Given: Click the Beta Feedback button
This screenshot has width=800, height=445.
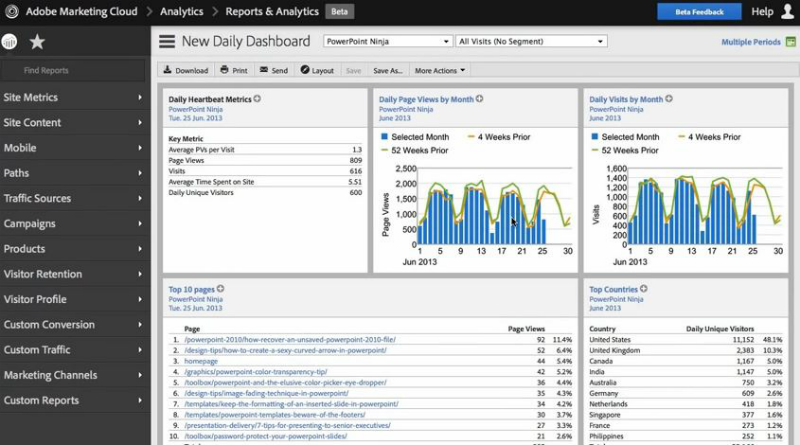Looking at the screenshot, I should (x=699, y=12).
